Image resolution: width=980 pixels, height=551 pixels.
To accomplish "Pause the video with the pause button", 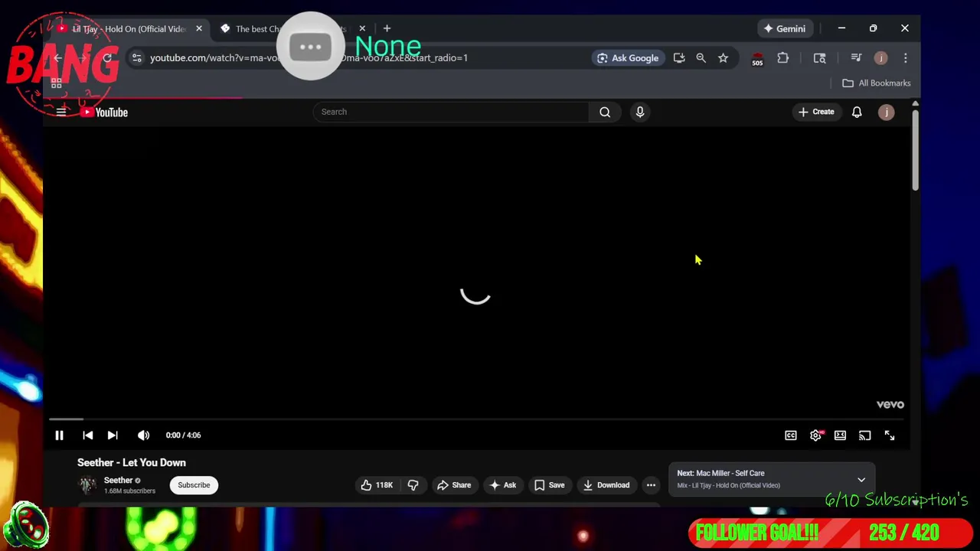I will (x=59, y=435).
